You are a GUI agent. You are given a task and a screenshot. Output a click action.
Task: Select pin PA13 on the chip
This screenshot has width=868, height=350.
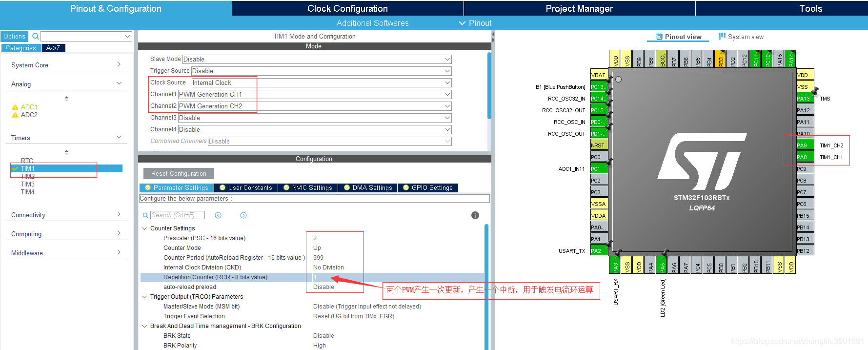coord(805,99)
